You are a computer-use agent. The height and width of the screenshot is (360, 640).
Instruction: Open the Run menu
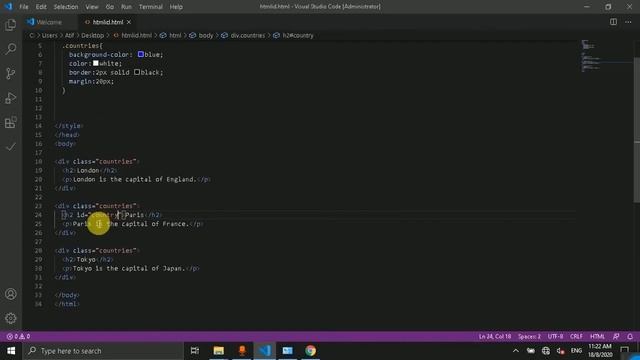pos(126,7)
